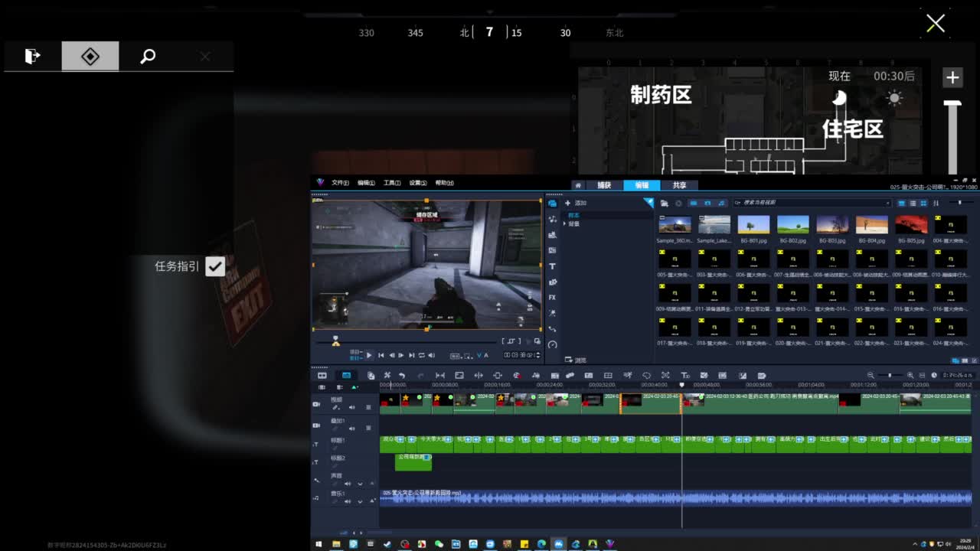
Task: Step to previous frame in preview
Action: 391,355
